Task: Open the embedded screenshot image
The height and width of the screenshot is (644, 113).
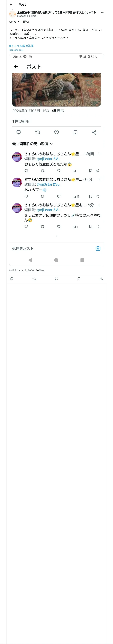Action: (x=56, y=159)
